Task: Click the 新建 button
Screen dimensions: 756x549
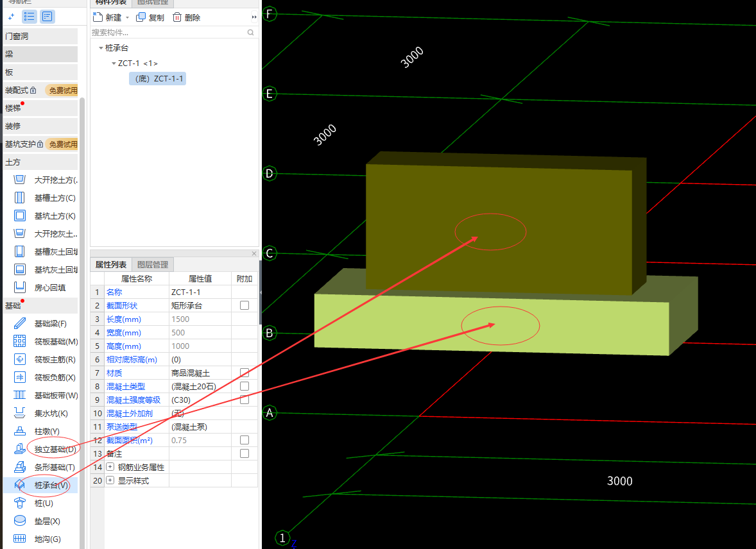Action: pyautogui.click(x=107, y=17)
